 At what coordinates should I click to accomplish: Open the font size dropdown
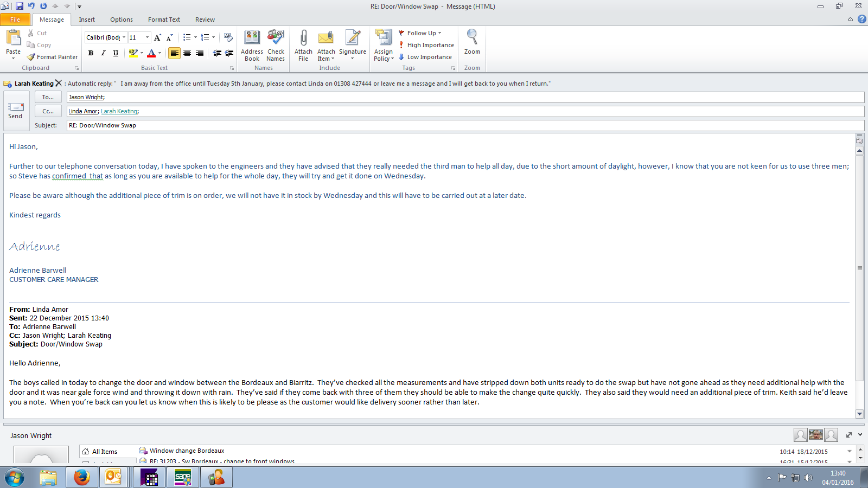coord(147,37)
